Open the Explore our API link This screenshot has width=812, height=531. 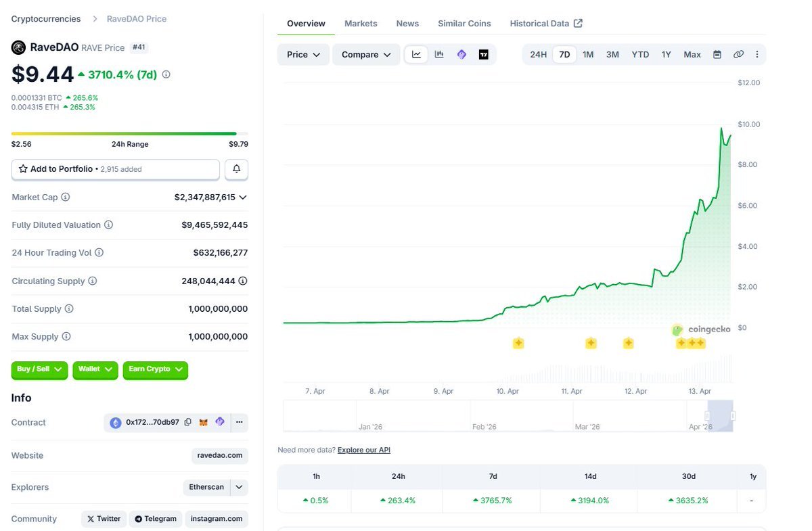point(363,449)
